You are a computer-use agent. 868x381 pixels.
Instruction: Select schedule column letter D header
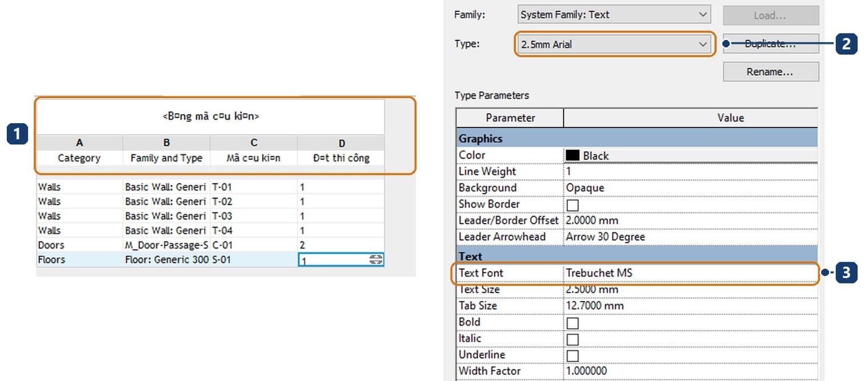(x=341, y=143)
